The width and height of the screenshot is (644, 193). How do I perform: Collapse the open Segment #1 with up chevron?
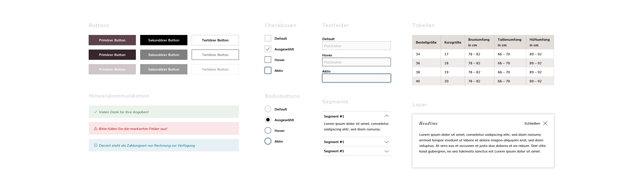pyautogui.click(x=386, y=116)
